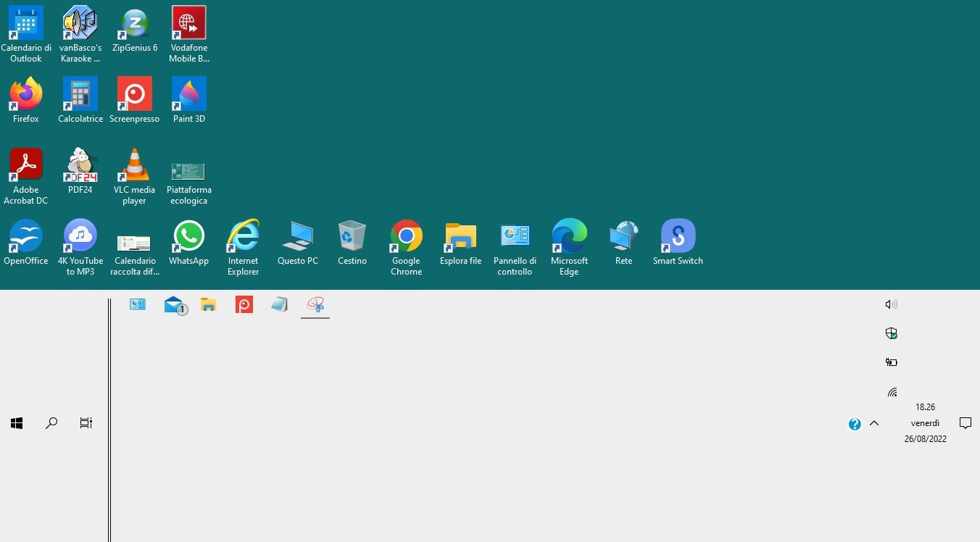Launch Adobe Acrobat DC shortcut
This screenshot has width=980, height=542.
point(26,176)
